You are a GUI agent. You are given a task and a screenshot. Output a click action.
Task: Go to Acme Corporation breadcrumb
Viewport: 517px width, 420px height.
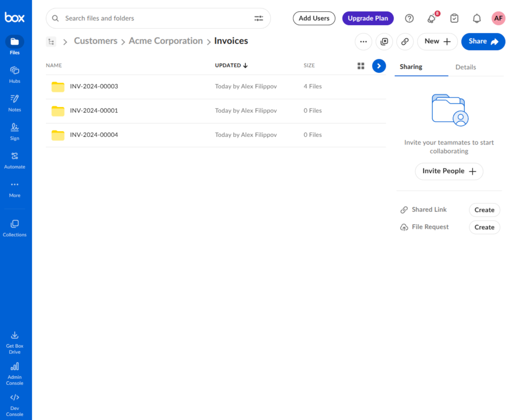tap(166, 41)
